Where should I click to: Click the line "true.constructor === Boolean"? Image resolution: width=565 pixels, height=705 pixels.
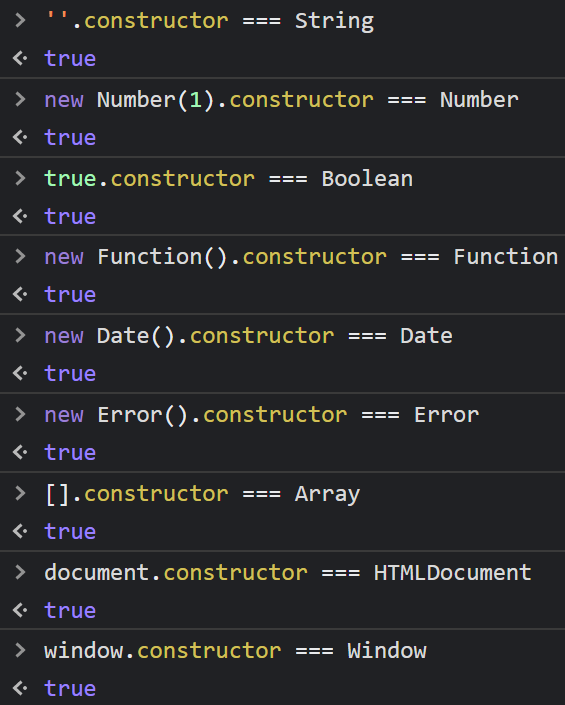(228, 179)
